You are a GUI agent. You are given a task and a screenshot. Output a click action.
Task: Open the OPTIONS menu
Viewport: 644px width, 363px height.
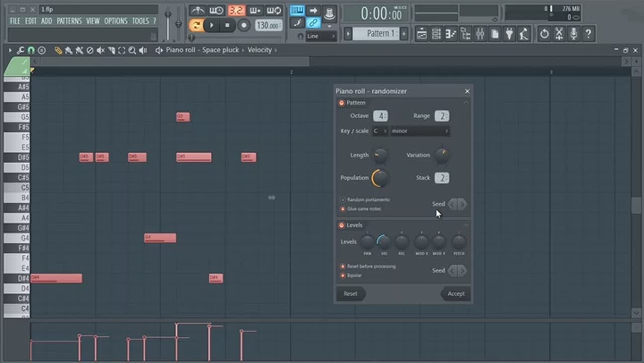tap(116, 21)
